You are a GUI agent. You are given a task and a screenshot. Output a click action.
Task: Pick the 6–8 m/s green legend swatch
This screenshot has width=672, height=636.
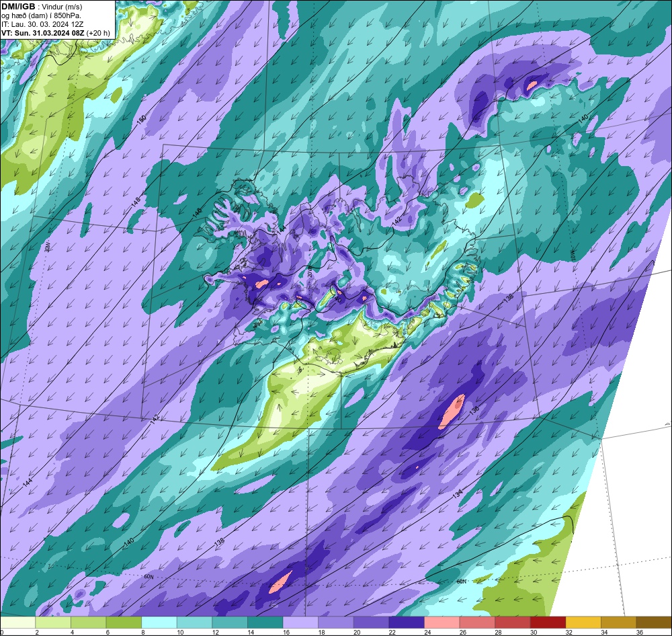click(x=124, y=623)
